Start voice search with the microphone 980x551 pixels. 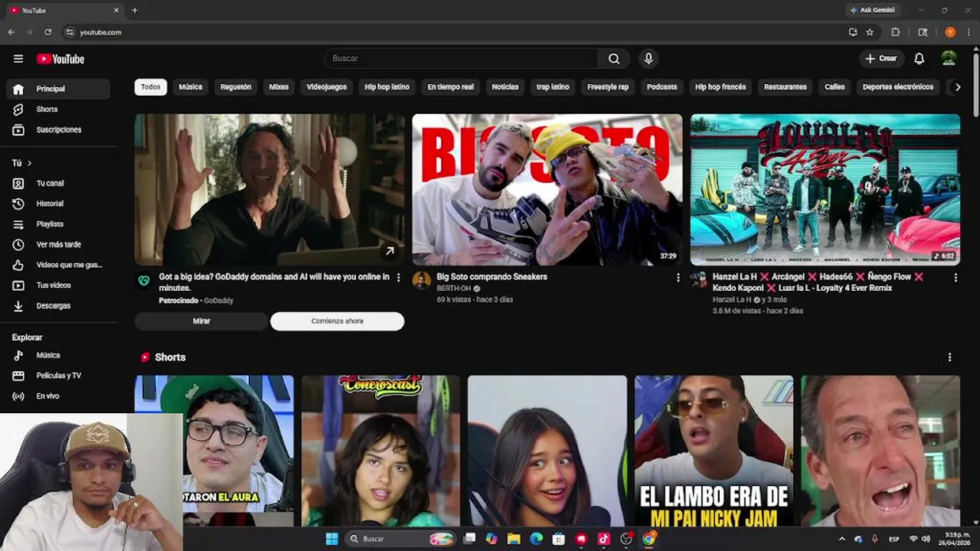point(648,58)
